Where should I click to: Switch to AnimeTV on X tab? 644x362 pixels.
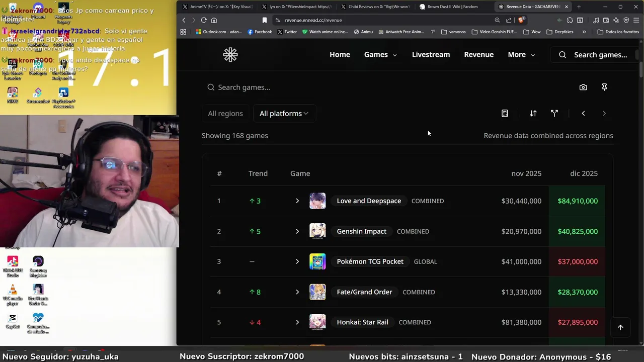pyautogui.click(x=217, y=7)
